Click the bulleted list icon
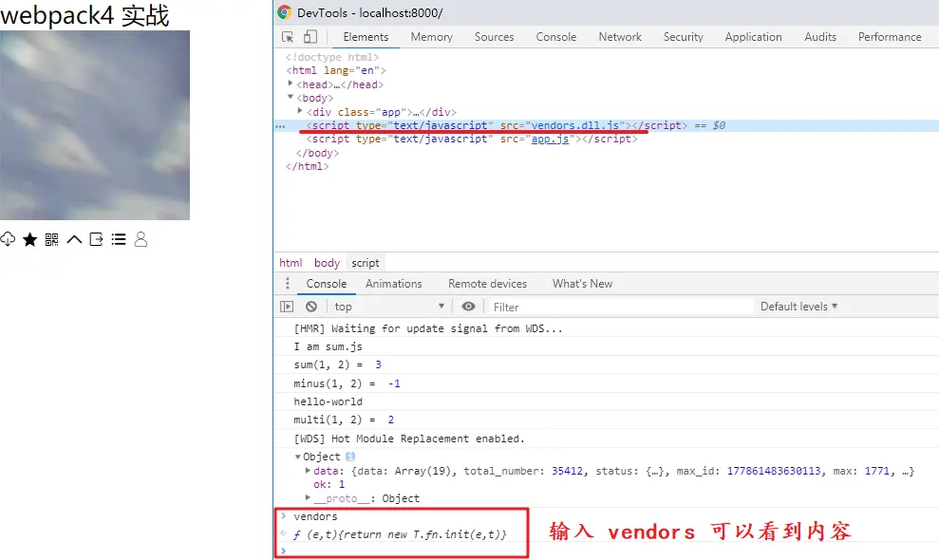 pos(119,239)
